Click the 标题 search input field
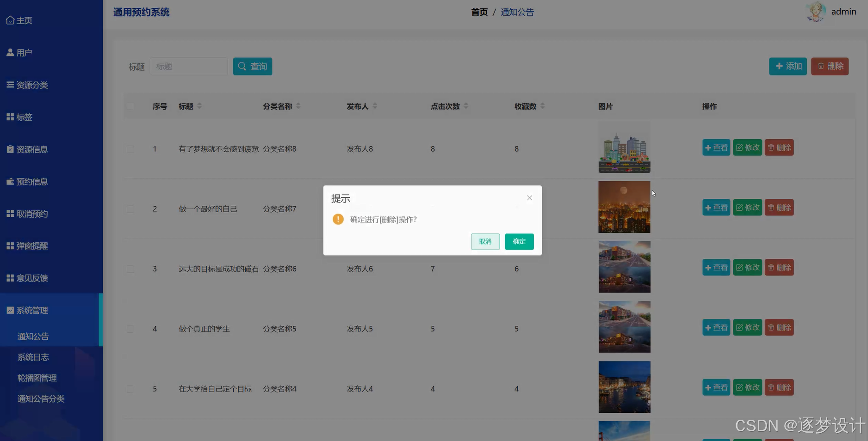The height and width of the screenshot is (441, 868). [189, 67]
